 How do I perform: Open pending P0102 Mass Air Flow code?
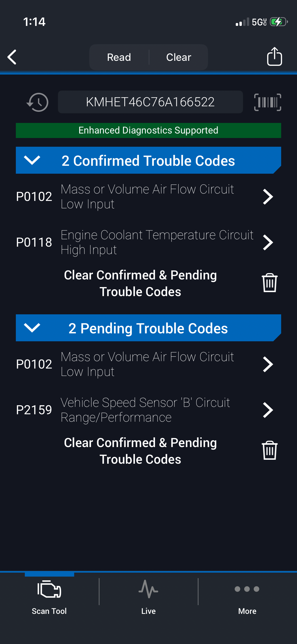point(268,364)
